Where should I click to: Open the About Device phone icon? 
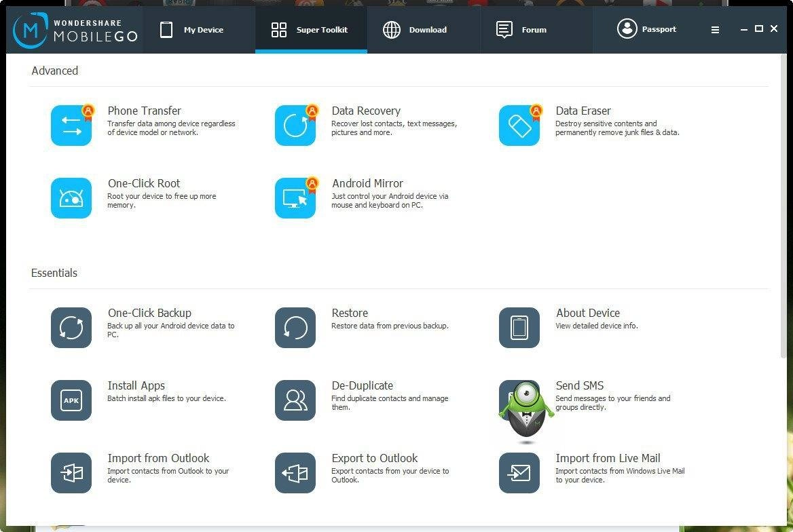click(x=519, y=328)
